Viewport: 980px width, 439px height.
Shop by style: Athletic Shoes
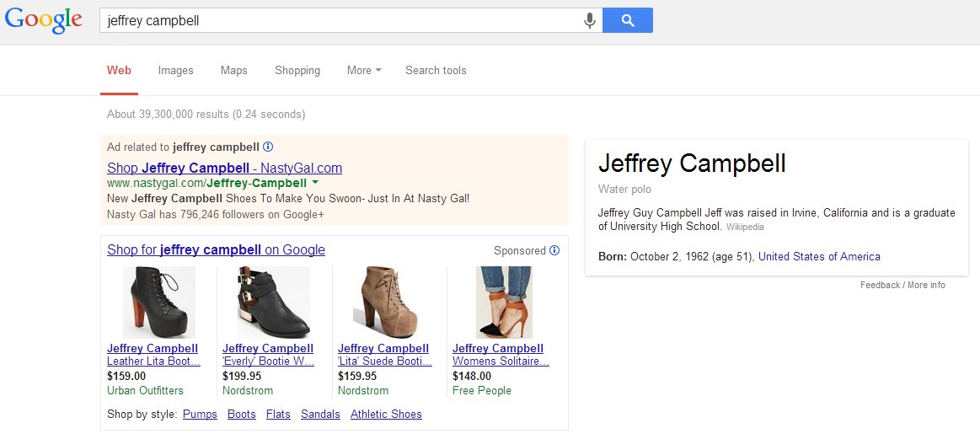[386, 414]
